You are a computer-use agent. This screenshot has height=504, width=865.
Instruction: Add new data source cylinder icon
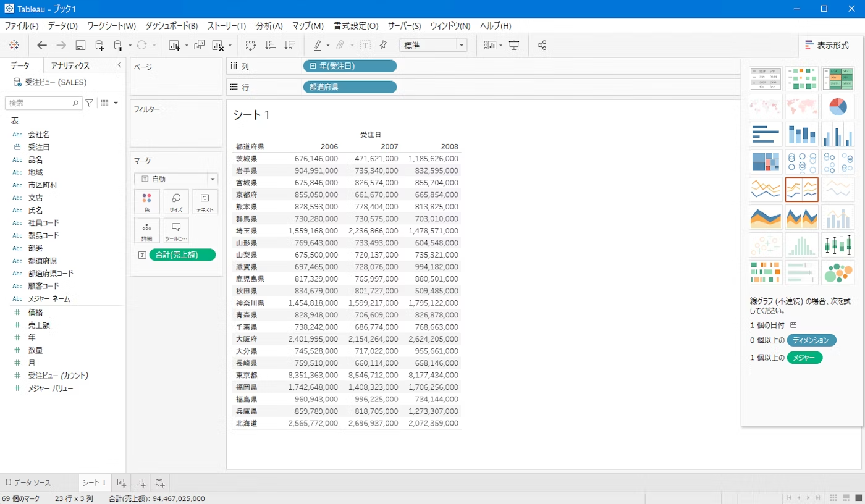[99, 45]
